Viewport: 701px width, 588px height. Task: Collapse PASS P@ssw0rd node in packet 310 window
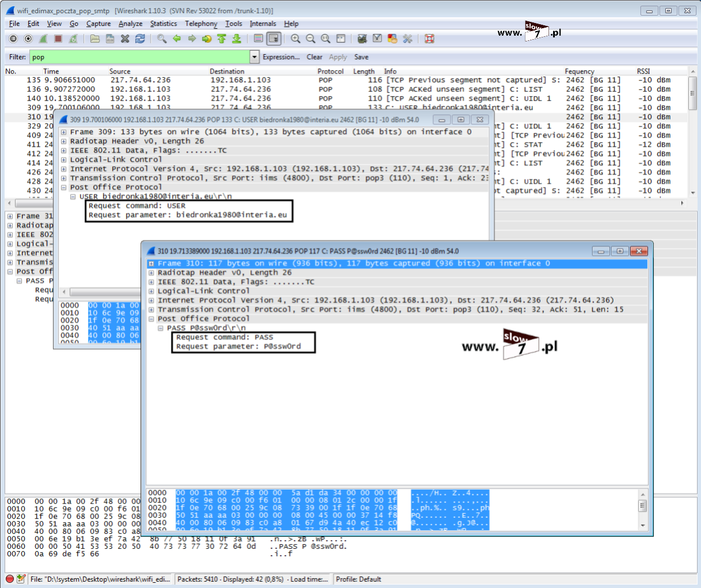pos(161,328)
